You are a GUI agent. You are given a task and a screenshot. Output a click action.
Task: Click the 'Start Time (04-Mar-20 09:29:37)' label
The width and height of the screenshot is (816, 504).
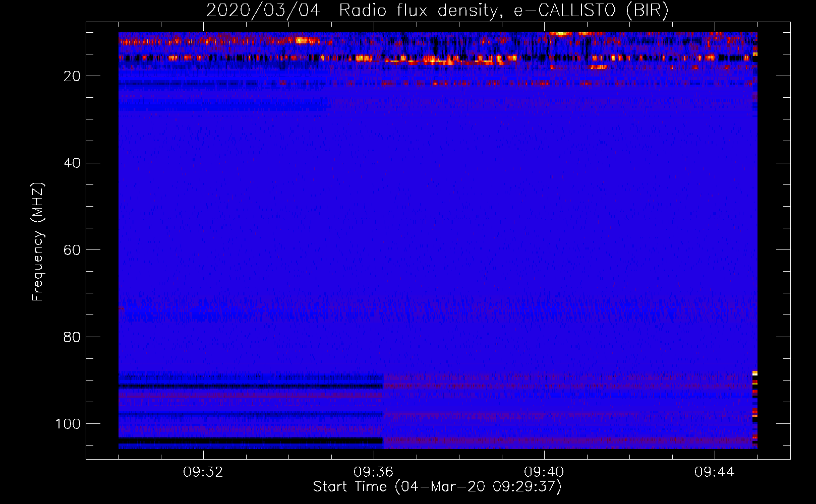(x=437, y=487)
